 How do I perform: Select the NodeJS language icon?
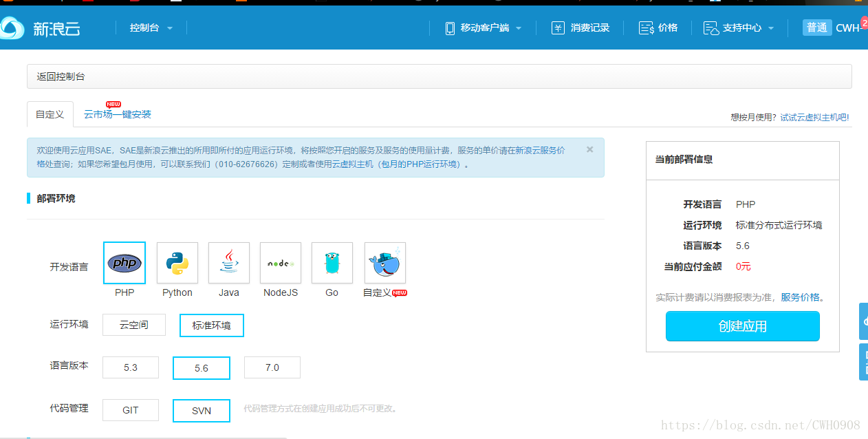(281, 263)
